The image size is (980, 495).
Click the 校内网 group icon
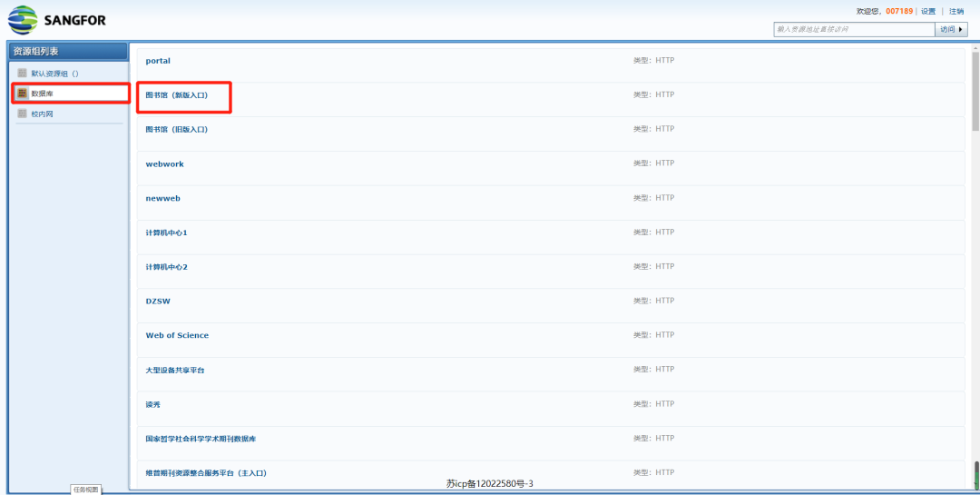pos(23,114)
